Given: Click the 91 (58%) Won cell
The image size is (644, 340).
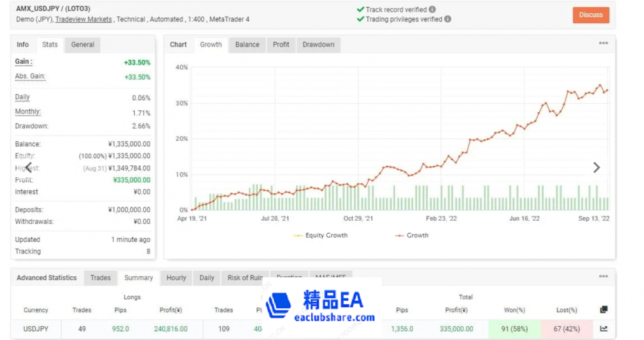Looking at the screenshot, I should [514, 329].
